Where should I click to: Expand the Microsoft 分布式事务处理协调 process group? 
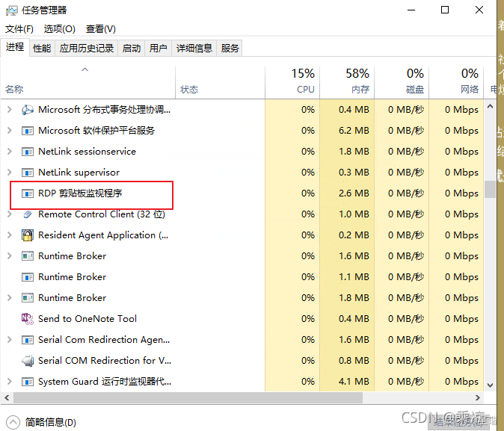[10, 110]
